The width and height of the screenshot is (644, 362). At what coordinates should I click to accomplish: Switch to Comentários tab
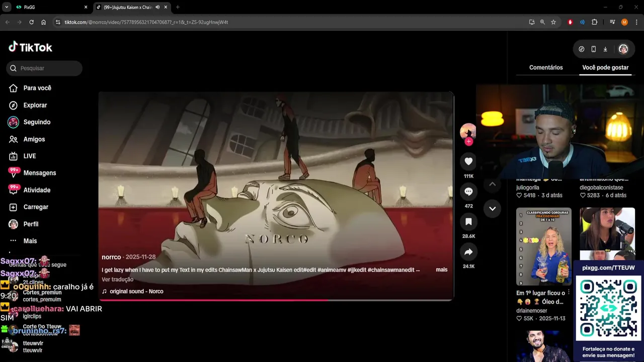546,67
